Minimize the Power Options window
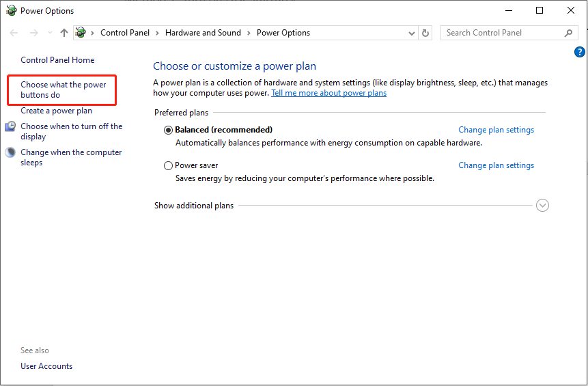 (509, 10)
